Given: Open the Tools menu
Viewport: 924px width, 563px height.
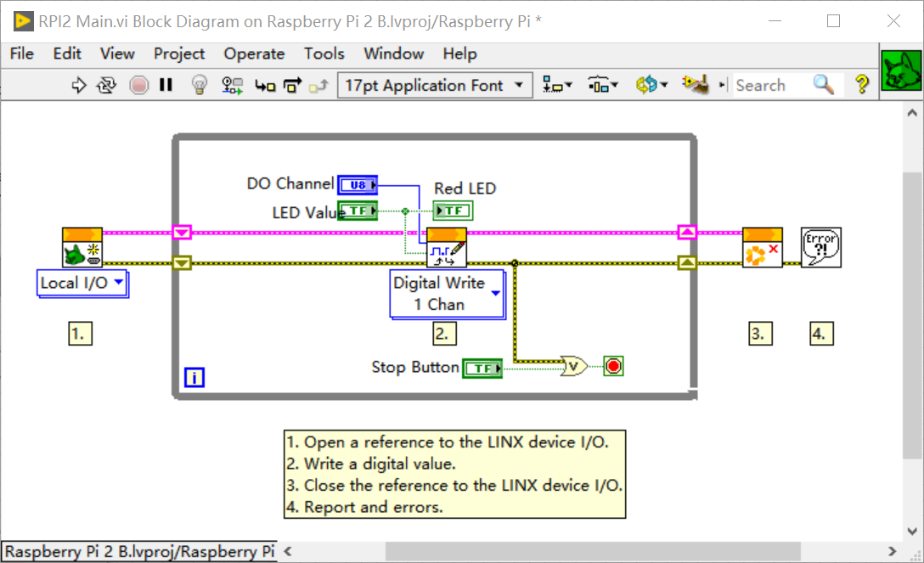Looking at the screenshot, I should click(324, 53).
